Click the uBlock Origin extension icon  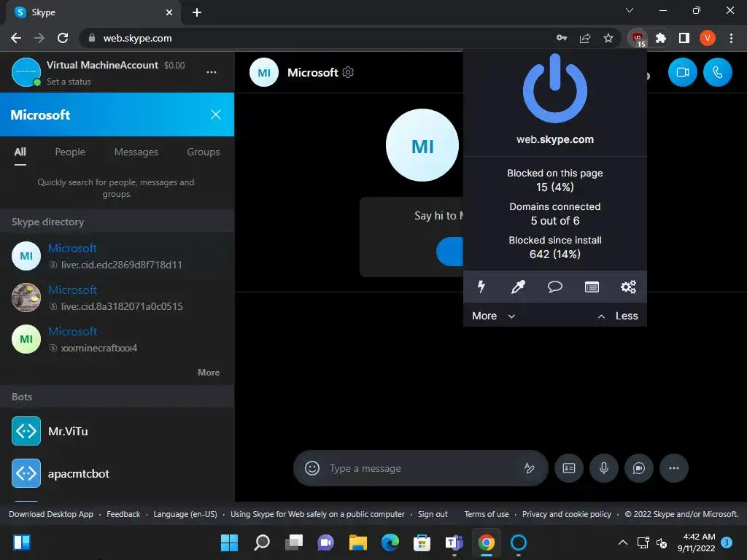[x=638, y=38]
